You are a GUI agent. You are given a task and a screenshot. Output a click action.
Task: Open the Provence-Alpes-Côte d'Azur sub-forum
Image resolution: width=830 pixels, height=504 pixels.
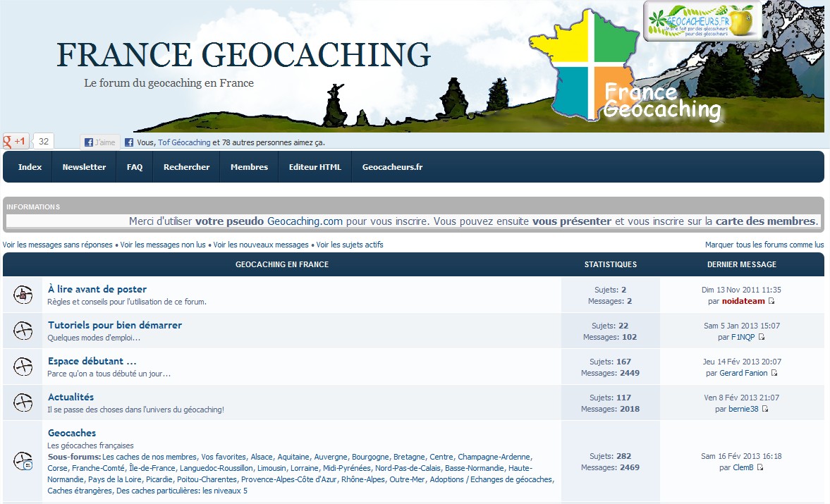click(289, 479)
